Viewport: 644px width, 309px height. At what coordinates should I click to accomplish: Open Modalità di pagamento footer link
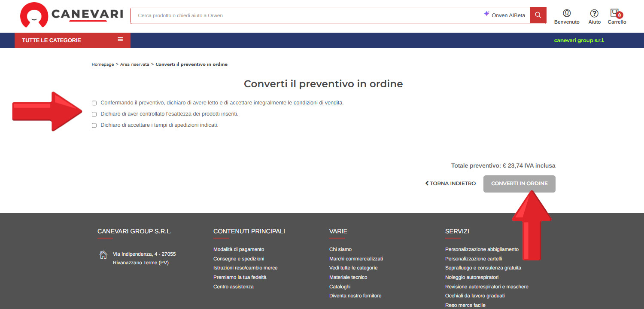pyautogui.click(x=239, y=249)
